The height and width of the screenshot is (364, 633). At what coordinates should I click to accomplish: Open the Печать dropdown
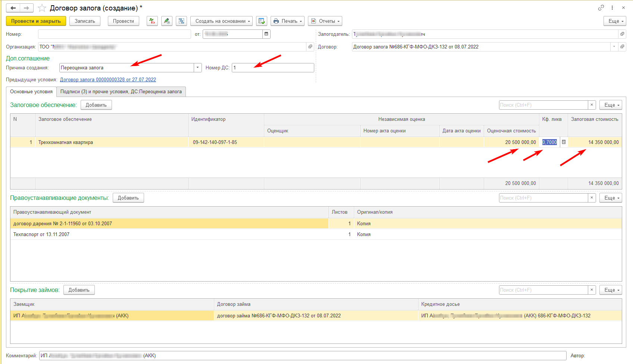(x=288, y=21)
